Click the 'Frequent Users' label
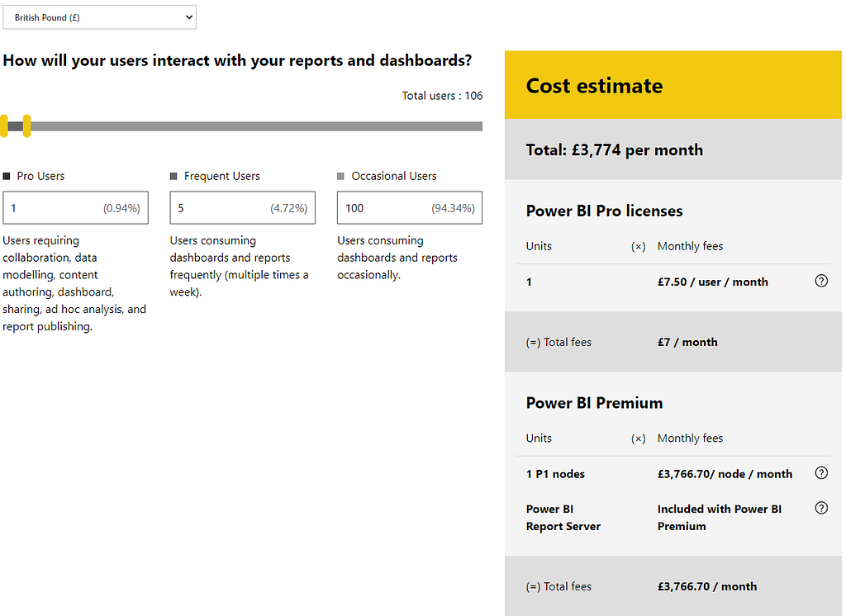This screenshot has height=616, width=846. (221, 176)
